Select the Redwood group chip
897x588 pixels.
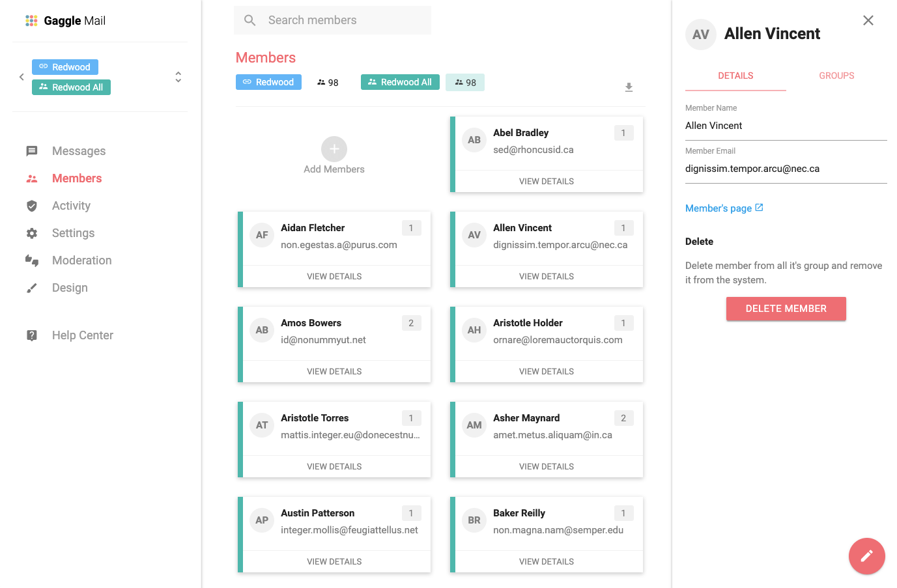(64, 66)
